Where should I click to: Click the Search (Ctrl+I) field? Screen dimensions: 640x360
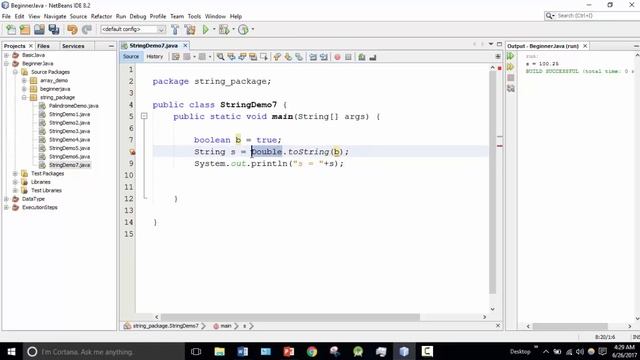[592, 16]
